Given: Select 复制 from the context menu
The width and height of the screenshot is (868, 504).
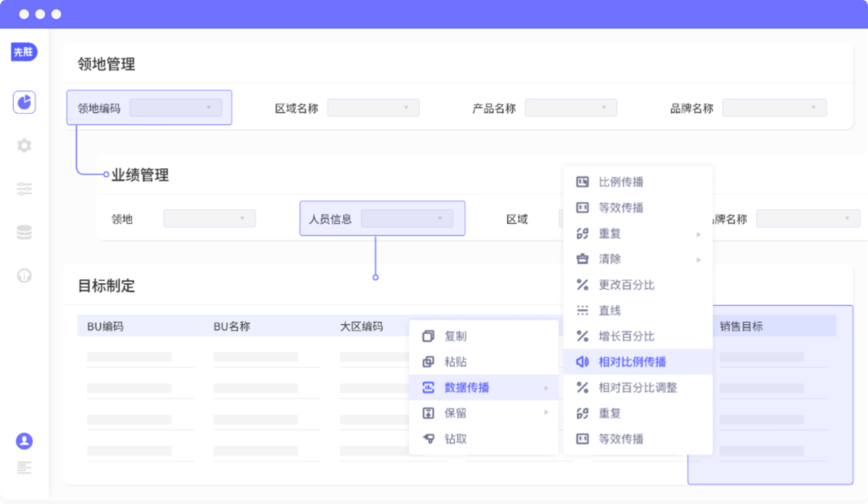Looking at the screenshot, I should click(x=455, y=336).
